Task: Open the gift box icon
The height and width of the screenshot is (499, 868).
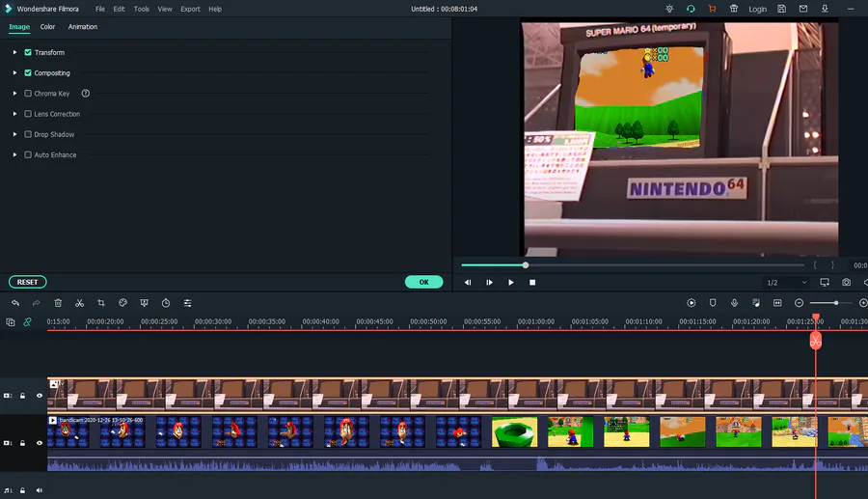Action: (x=734, y=9)
